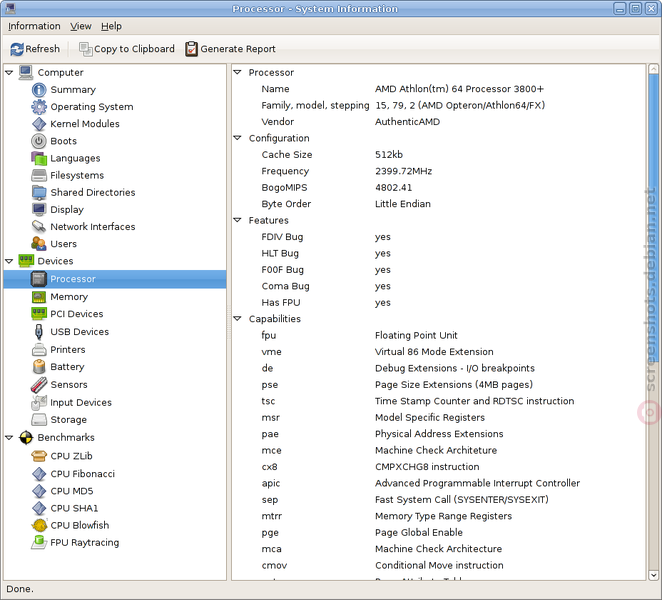Open the FPU Raytracing icon
Screen dimensions: 662x600
[39, 542]
